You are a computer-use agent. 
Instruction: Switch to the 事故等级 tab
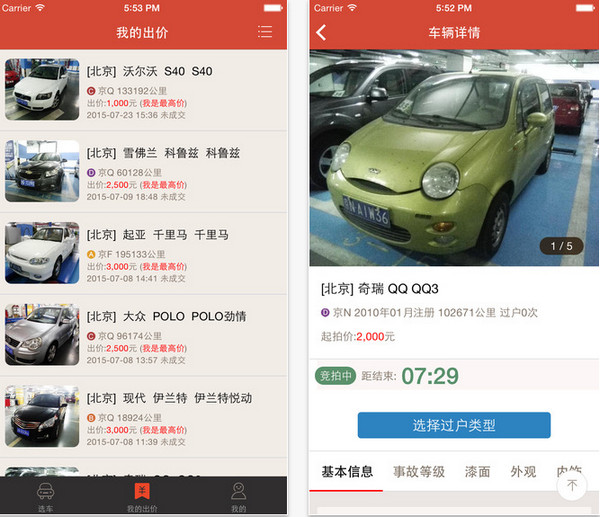click(x=419, y=471)
